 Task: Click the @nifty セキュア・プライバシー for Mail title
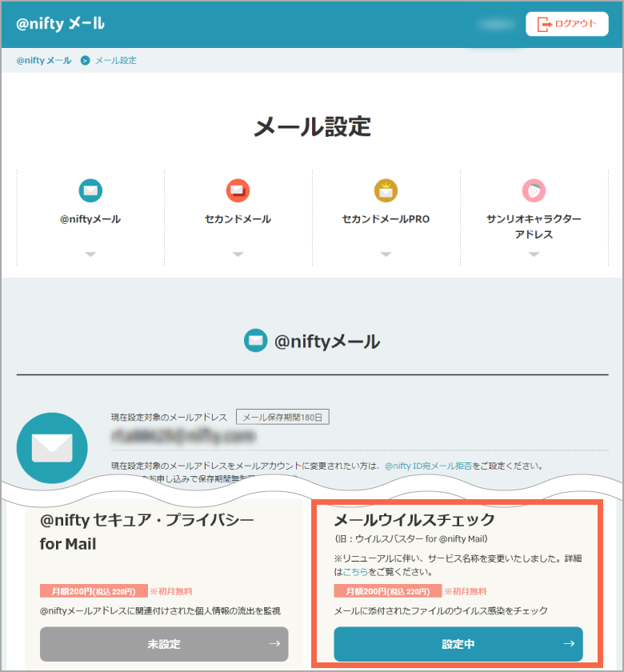click(146, 532)
